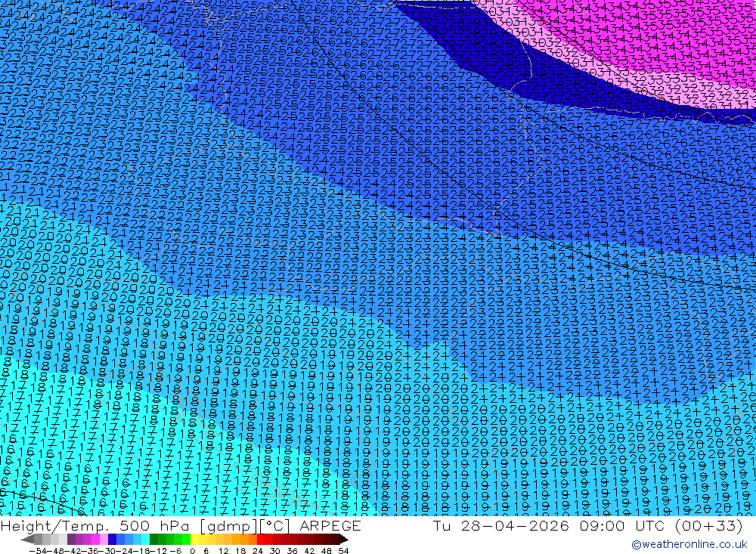Select the dark blue legend swatch
This screenshot has height=554, width=756.
tap(112, 540)
